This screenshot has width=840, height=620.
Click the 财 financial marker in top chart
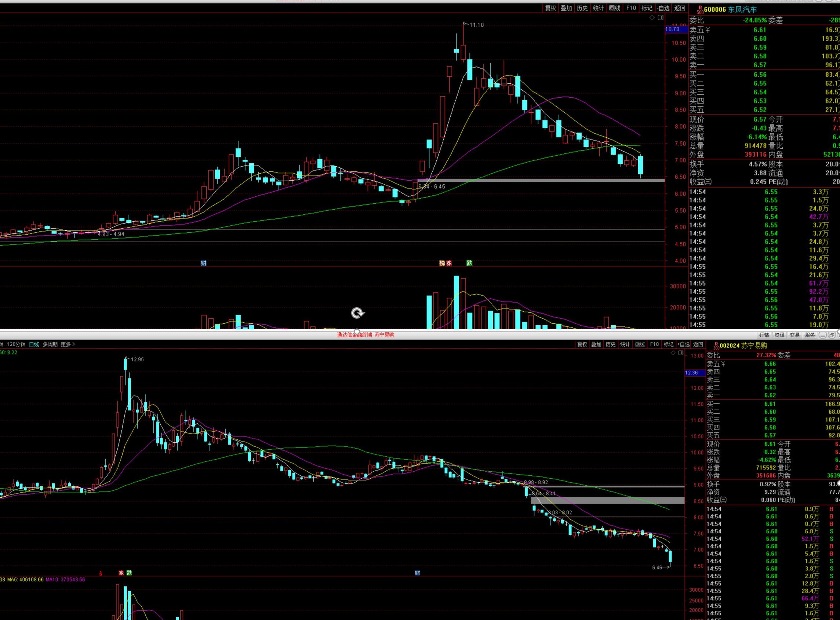[x=203, y=263]
